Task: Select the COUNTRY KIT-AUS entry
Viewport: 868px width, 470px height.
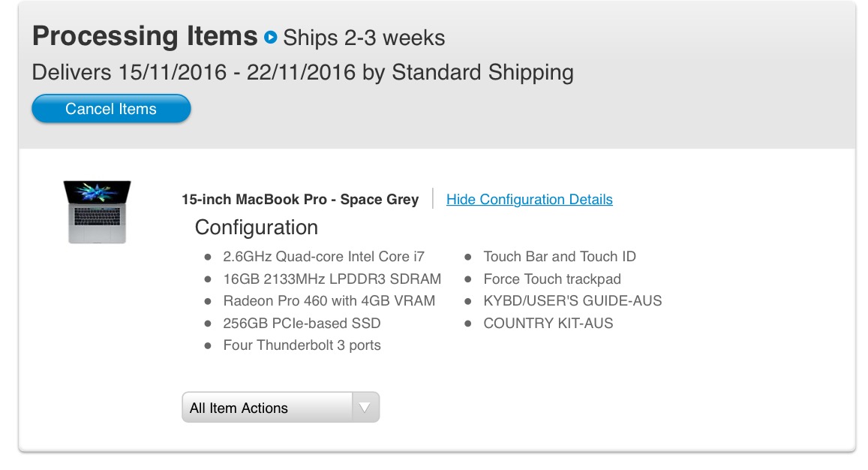Action: point(548,323)
